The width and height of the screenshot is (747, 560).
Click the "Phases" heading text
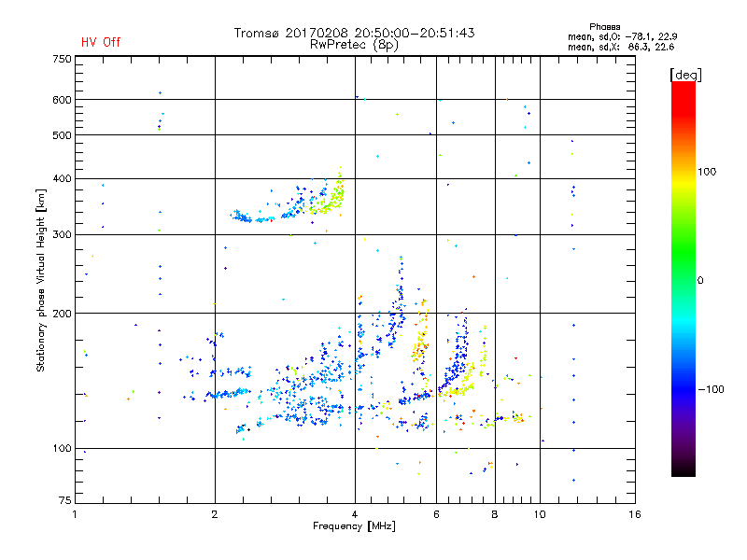pos(604,27)
